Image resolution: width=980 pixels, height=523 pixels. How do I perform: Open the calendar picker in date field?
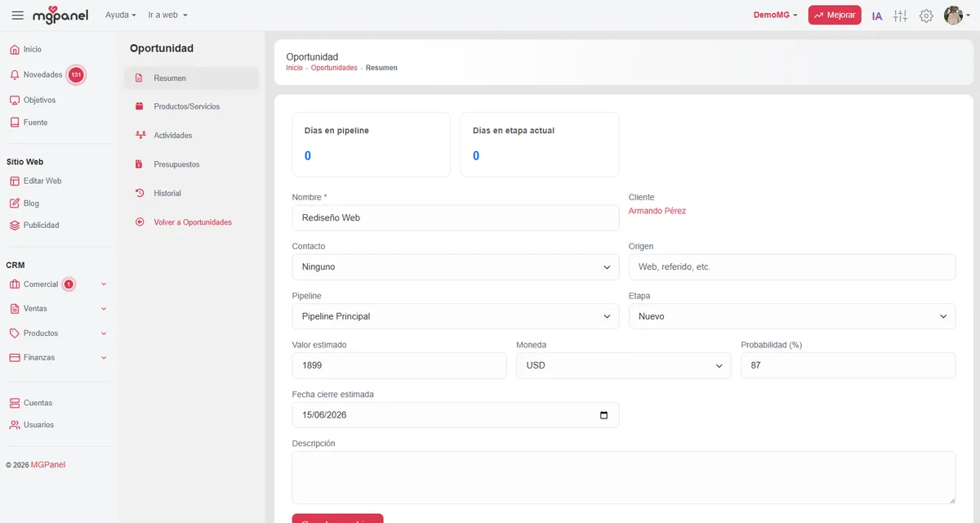tap(604, 415)
